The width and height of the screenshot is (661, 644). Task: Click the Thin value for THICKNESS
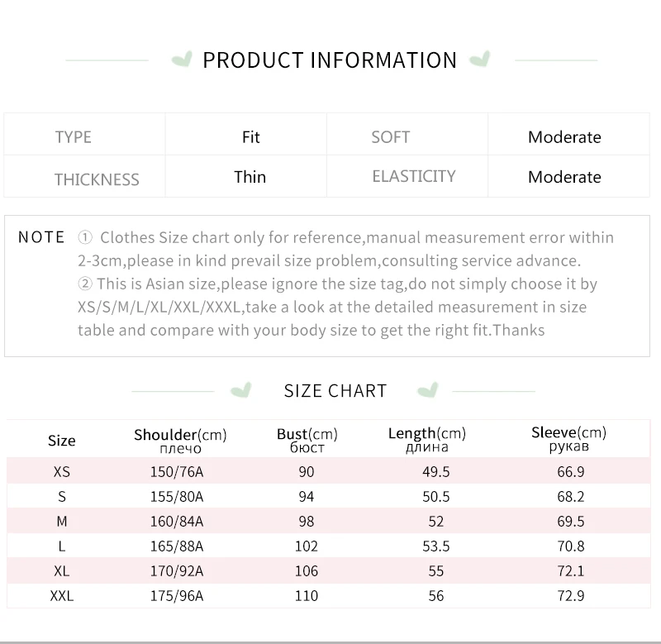pyautogui.click(x=250, y=177)
